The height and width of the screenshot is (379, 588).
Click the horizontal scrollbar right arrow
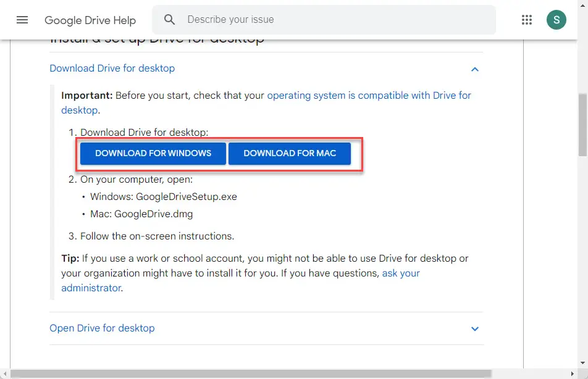tap(572, 373)
